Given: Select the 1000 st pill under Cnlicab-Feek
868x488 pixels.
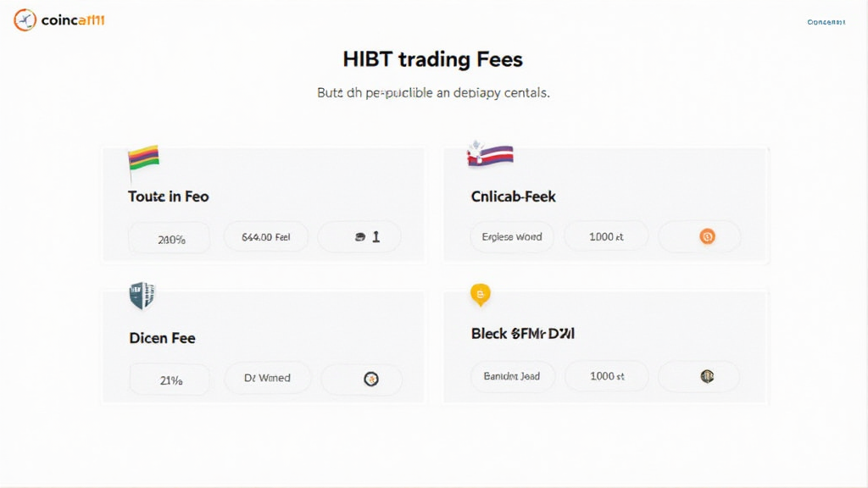Looking at the screenshot, I should click(x=606, y=236).
